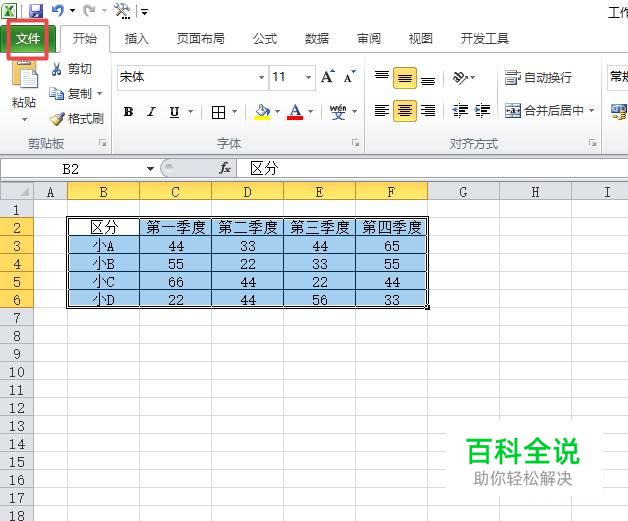Image resolution: width=628 pixels, height=521 pixels.
Task: Open the 文件 menu tab
Action: click(28, 39)
